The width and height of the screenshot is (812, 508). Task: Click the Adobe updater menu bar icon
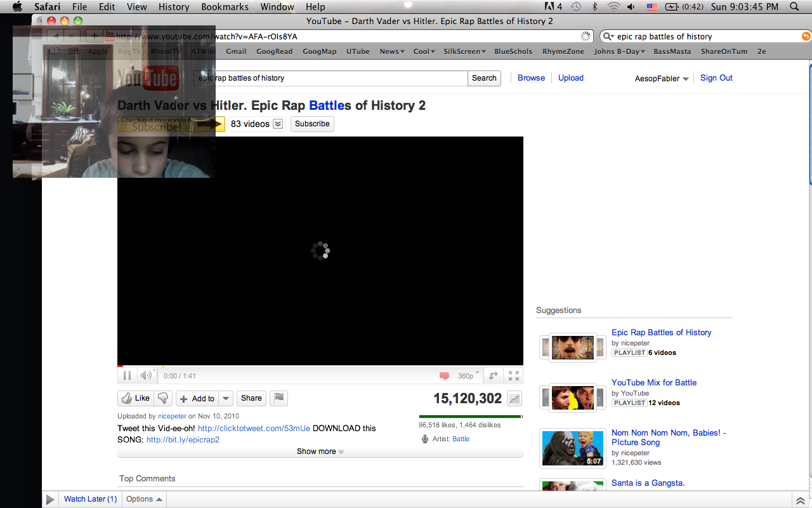[553, 7]
